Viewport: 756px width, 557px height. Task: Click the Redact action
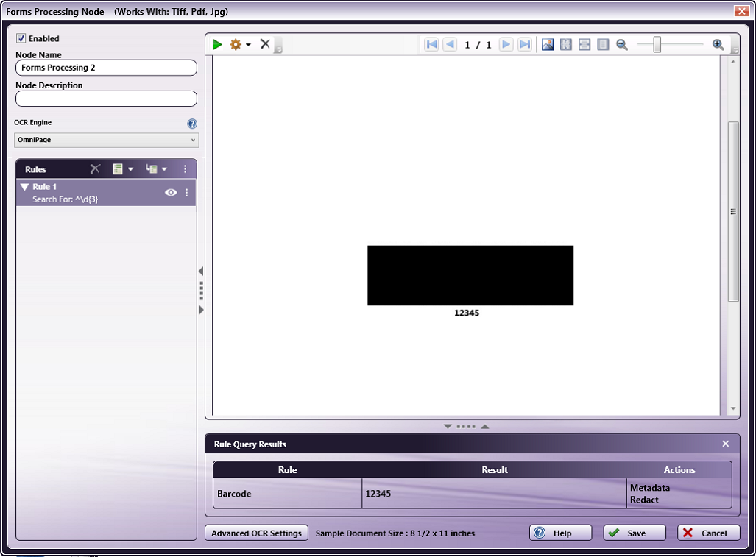point(644,500)
